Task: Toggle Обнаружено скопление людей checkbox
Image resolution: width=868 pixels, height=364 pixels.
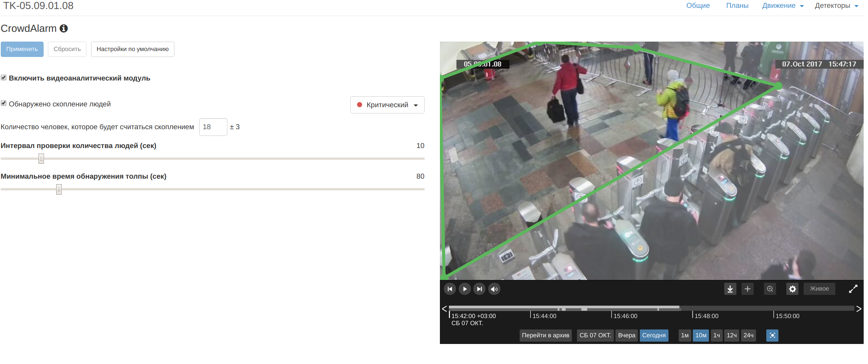Action: tap(4, 103)
